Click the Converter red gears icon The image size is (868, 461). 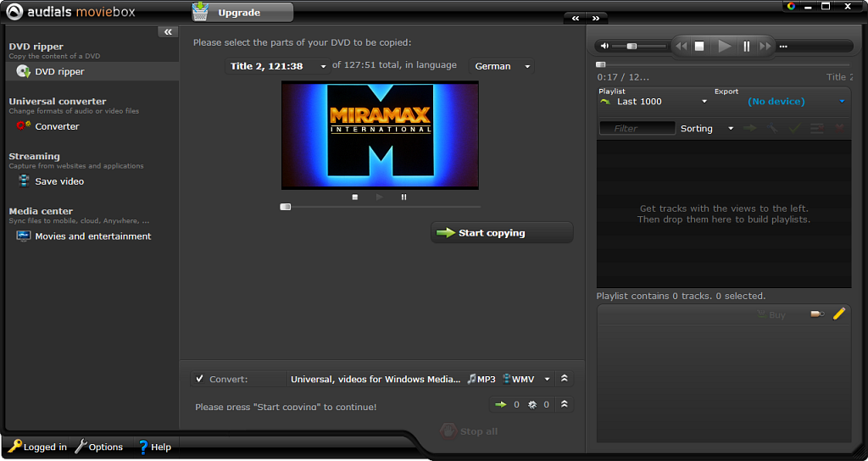23,125
